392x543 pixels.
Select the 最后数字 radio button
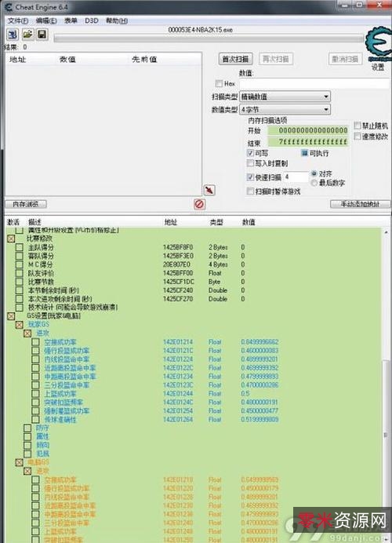click(x=314, y=183)
